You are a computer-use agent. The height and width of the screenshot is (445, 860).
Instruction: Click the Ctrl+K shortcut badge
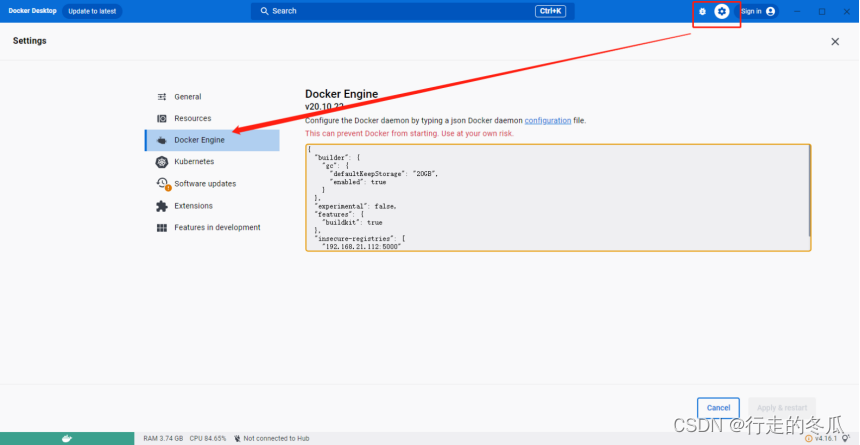[550, 11]
